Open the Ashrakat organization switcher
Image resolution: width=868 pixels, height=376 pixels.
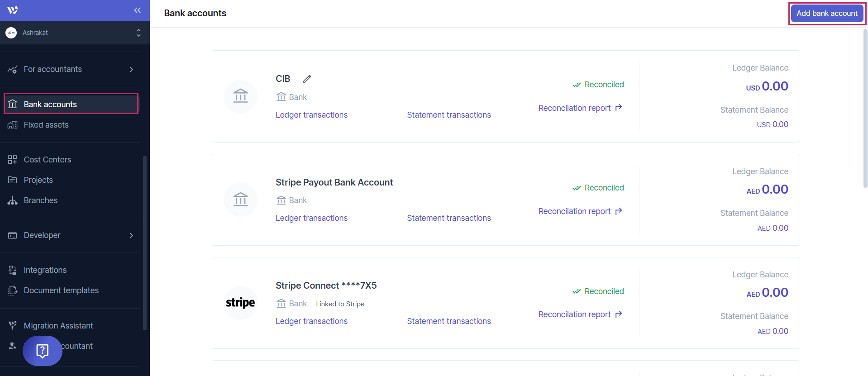coord(75,33)
